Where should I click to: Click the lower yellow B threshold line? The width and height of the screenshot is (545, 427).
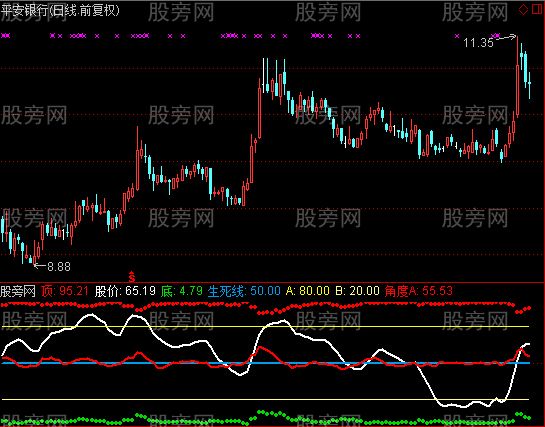point(266,400)
